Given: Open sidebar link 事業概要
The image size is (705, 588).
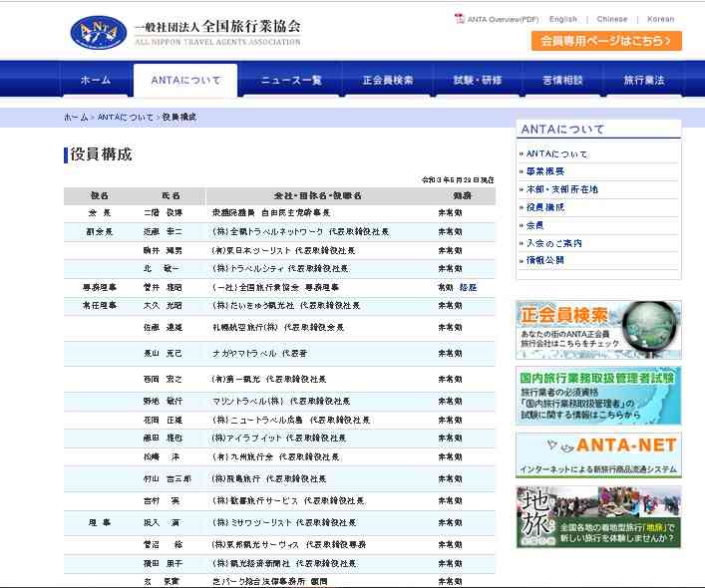Looking at the screenshot, I should [x=544, y=171].
